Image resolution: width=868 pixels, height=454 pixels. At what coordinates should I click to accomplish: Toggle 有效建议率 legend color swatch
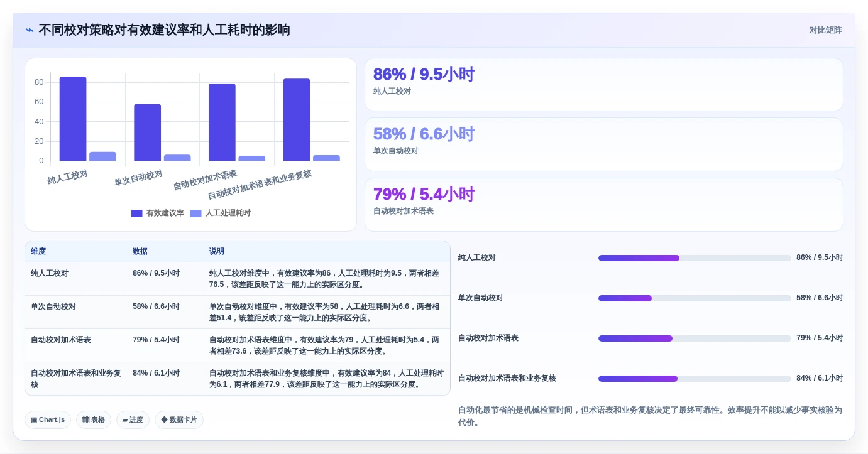[x=136, y=213]
